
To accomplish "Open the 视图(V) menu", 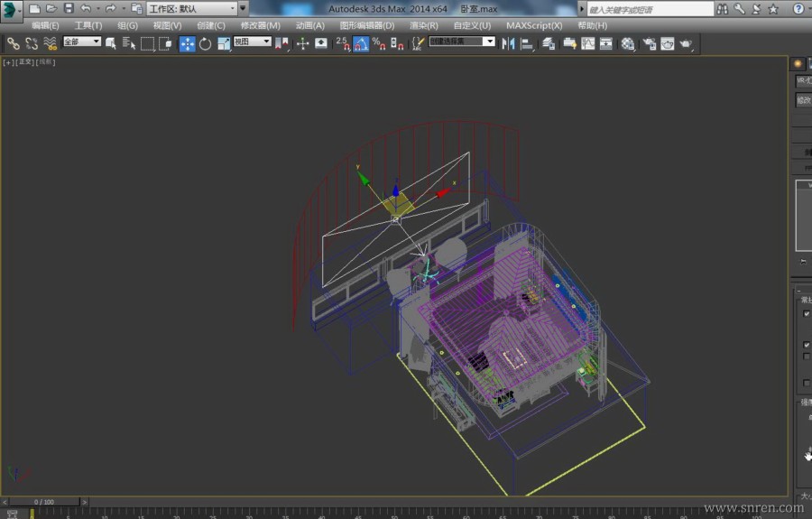I will click(x=167, y=25).
